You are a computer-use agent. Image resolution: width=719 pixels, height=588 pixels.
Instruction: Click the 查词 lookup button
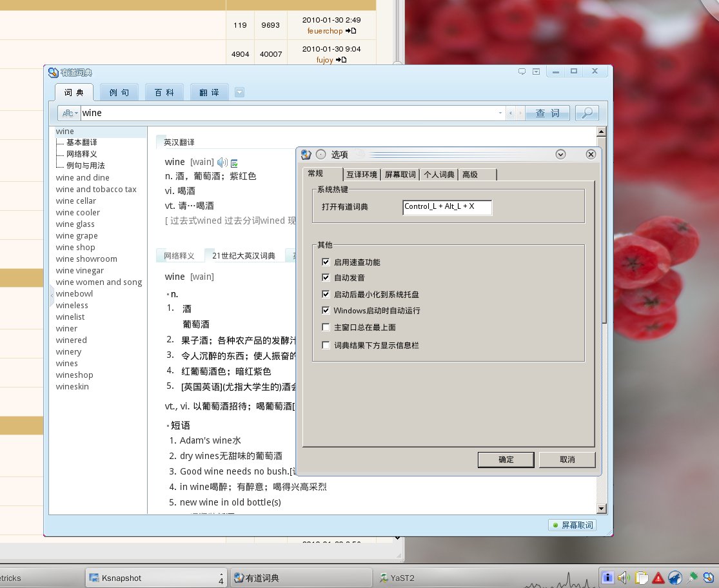click(x=547, y=113)
